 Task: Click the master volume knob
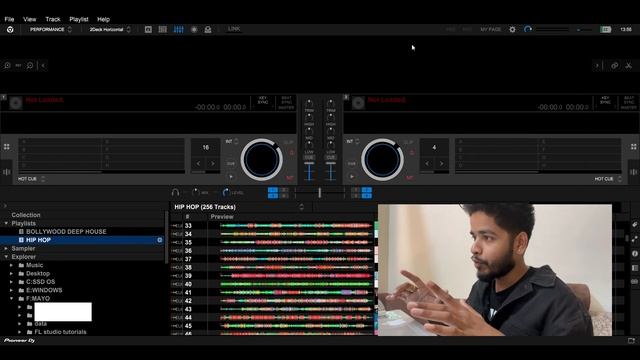coord(528,29)
